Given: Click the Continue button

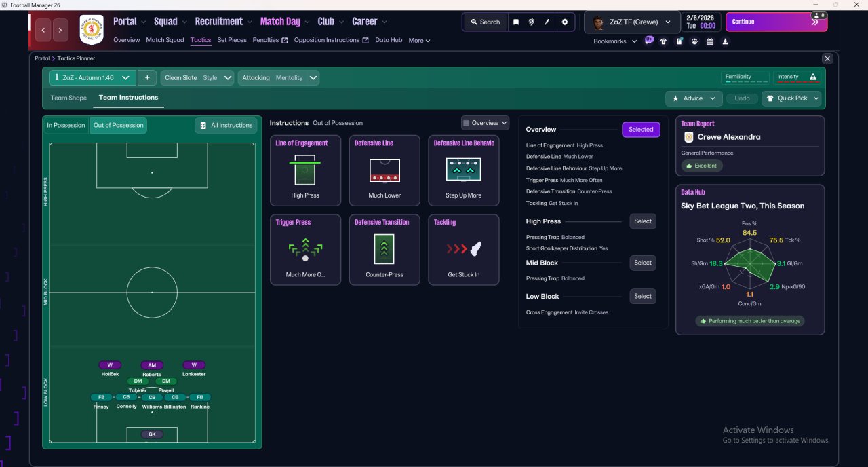Looking at the screenshot, I should (x=776, y=22).
